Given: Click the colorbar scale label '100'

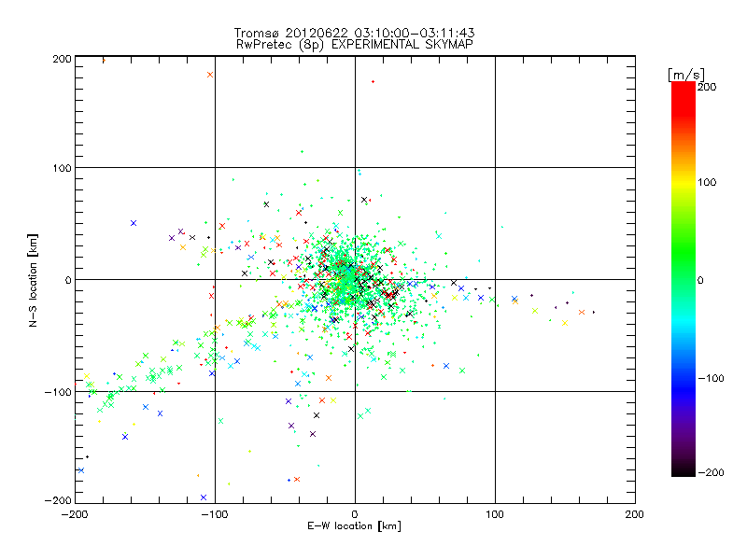Looking at the screenshot, I should click(707, 182).
